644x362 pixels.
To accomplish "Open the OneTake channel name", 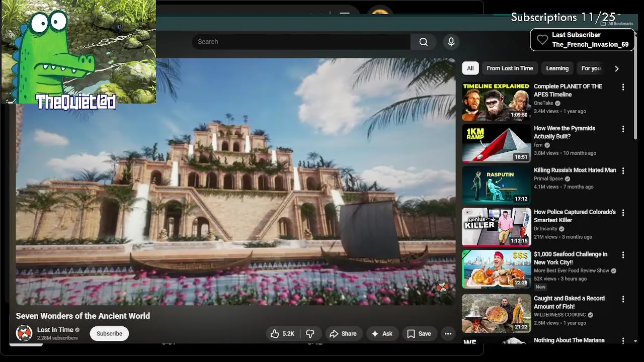I will [x=543, y=103].
